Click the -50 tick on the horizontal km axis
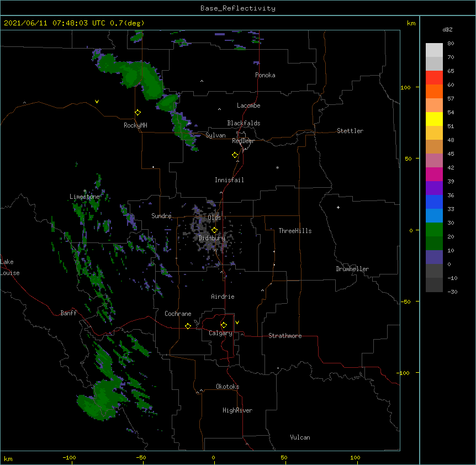Screen dimensions: 476x465 click(141, 457)
